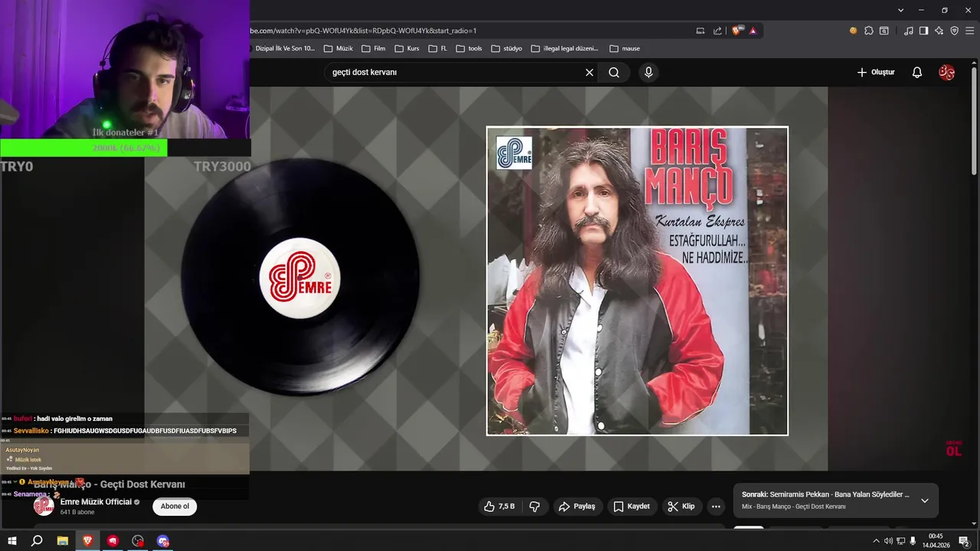Open YouTube notifications bell
The width and height of the screenshot is (980, 551).
[917, 73]
